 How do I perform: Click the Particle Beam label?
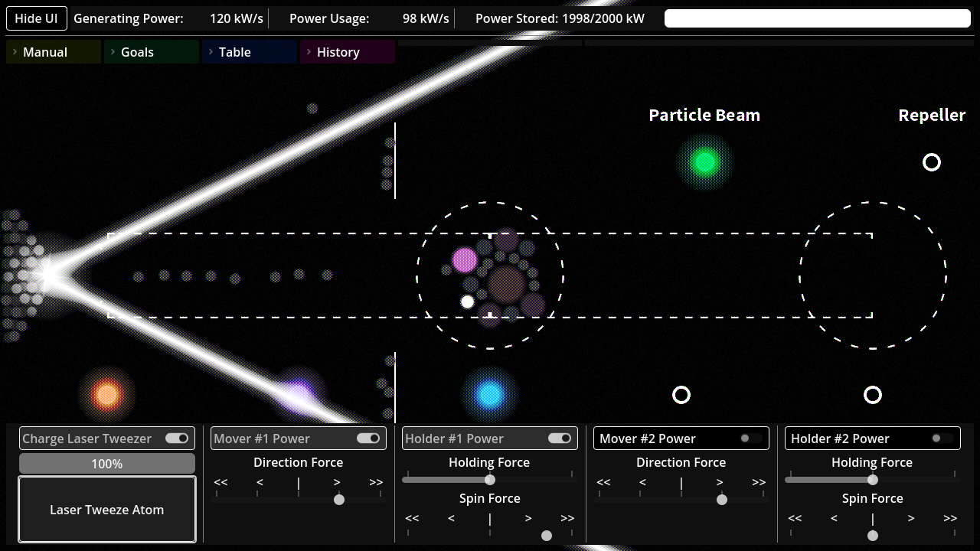704,115
